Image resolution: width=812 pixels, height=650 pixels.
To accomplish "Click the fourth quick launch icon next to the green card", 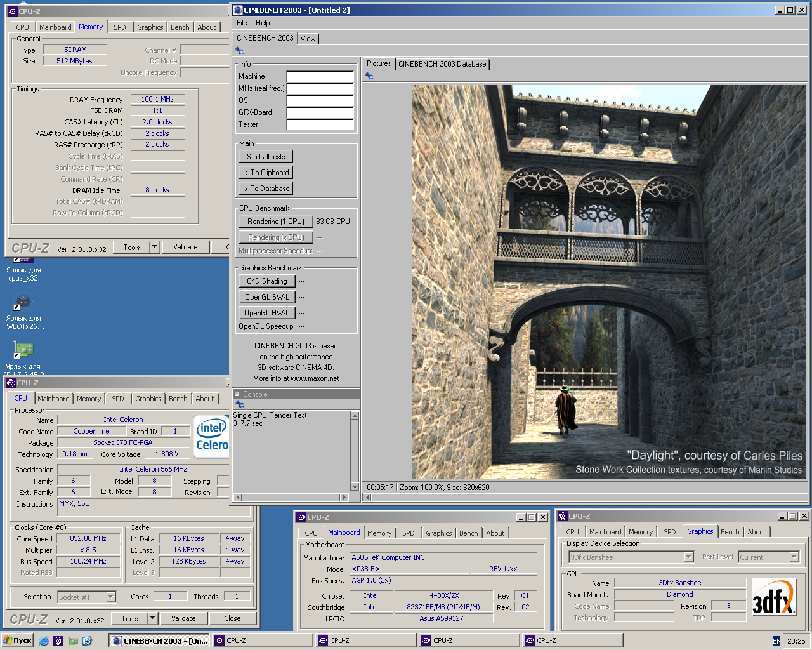I will click(x=87, y=641).
